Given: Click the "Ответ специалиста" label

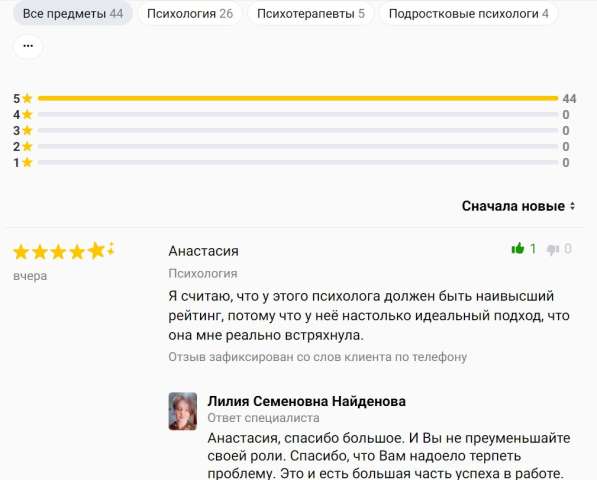Looking at the screenshot, I should pos(263,418).
